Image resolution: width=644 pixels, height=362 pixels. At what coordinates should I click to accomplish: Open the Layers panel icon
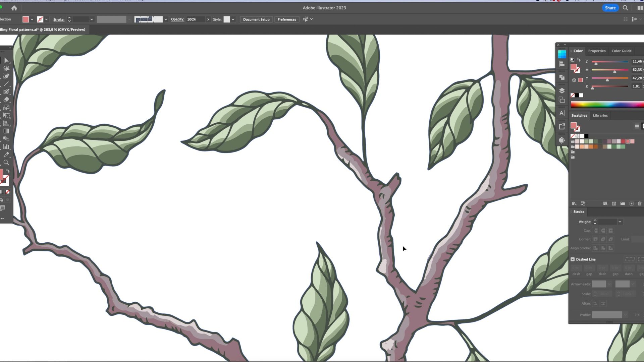(562, 91)
